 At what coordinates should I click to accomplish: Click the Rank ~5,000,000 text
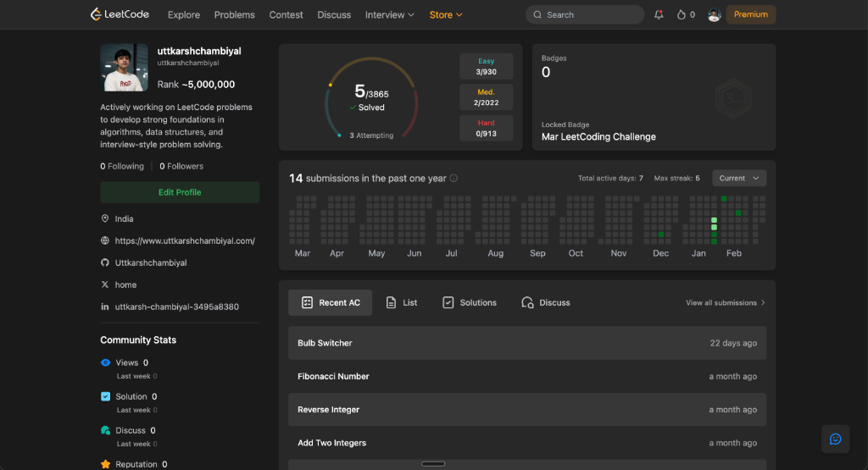[196, 85]
